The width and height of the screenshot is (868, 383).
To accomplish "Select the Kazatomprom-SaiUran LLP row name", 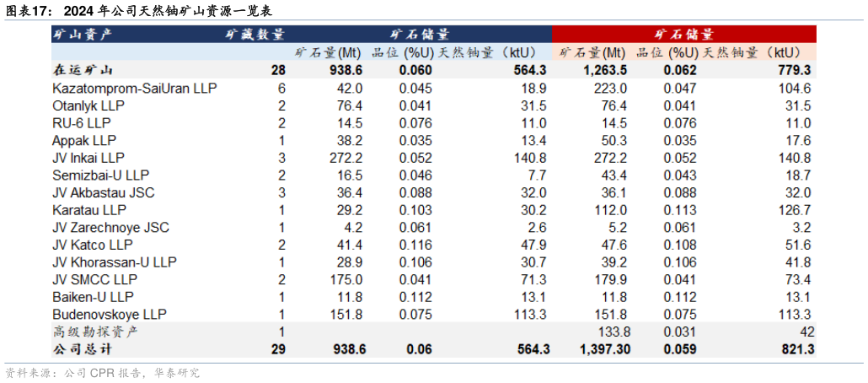I will tap(135, 88).
